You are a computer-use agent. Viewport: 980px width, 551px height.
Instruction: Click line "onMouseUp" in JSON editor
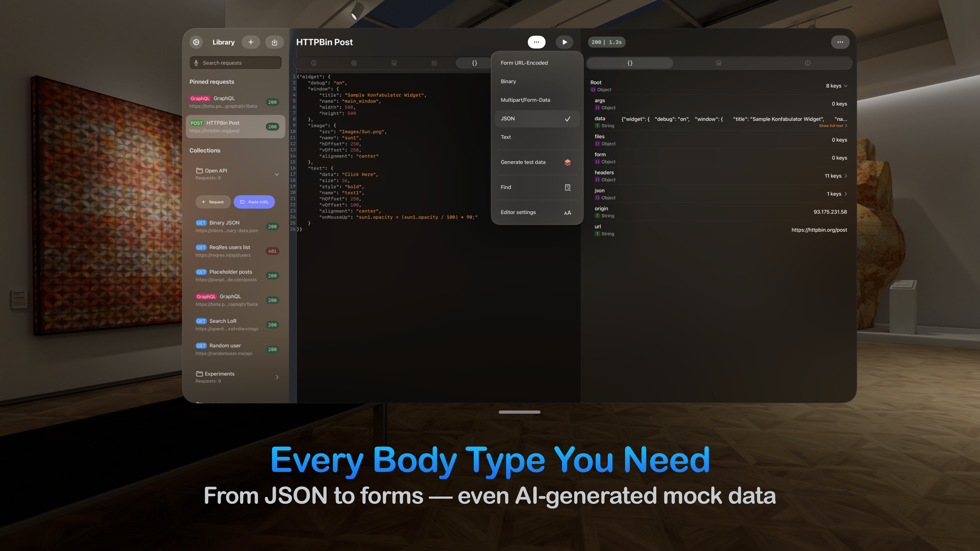click(398, 217)
